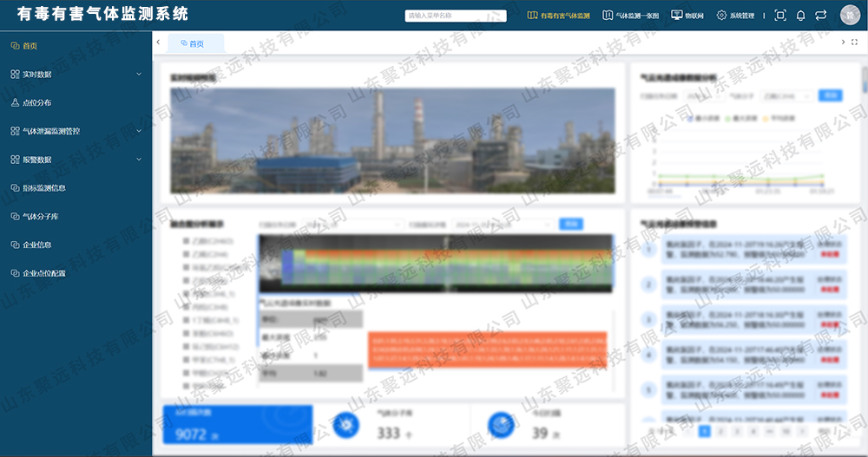The width and height of the screenshot is (868, 457).
Task: Open gas molecule dropdown in top-right chart panel
Action: click(x=786, y=96)
